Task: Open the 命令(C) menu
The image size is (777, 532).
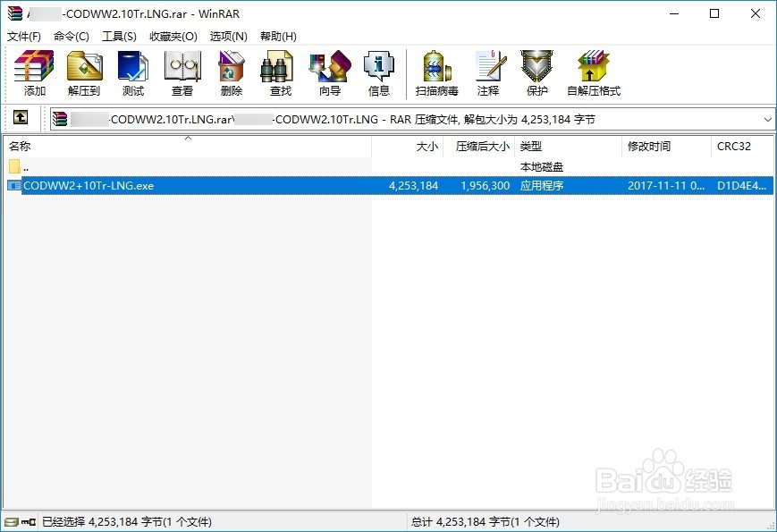Action: point(72,37)
